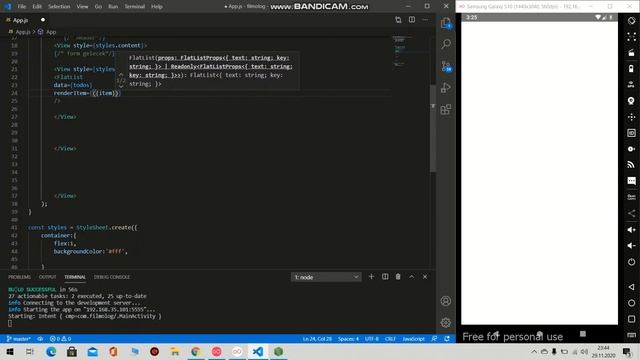This screenshot has width=640, height=360.
Task: Change JavaScript language mode in status bar
Action: point(413,339)
